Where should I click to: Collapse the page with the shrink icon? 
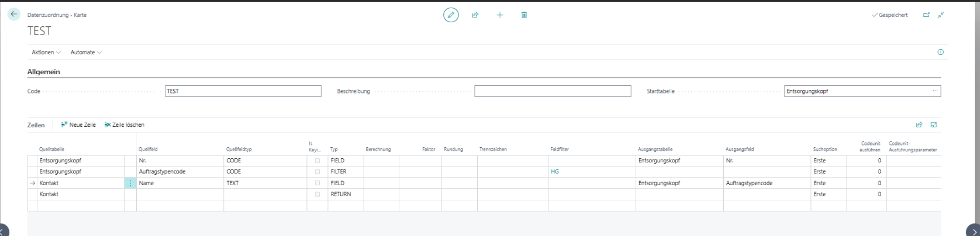(x=941, y=15)
